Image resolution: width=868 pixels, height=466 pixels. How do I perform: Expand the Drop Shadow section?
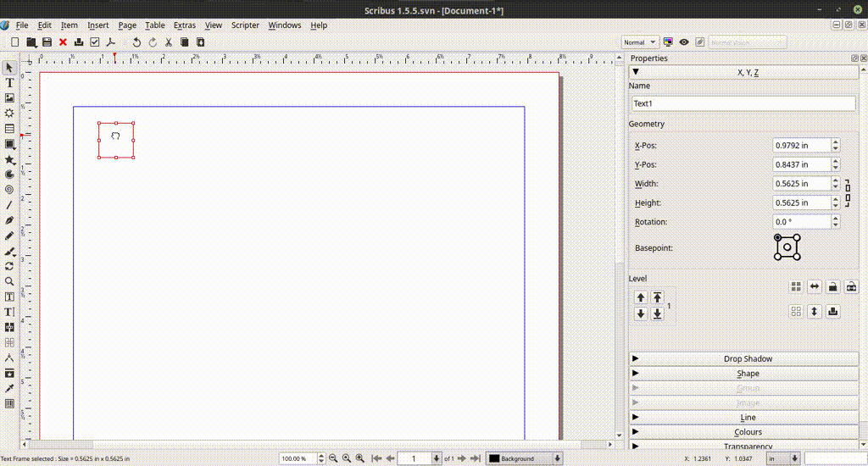tap(744, 359)
